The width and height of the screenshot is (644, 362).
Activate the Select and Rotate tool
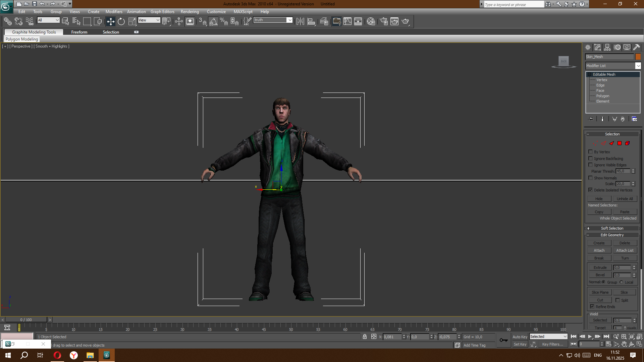pos(121,21)
